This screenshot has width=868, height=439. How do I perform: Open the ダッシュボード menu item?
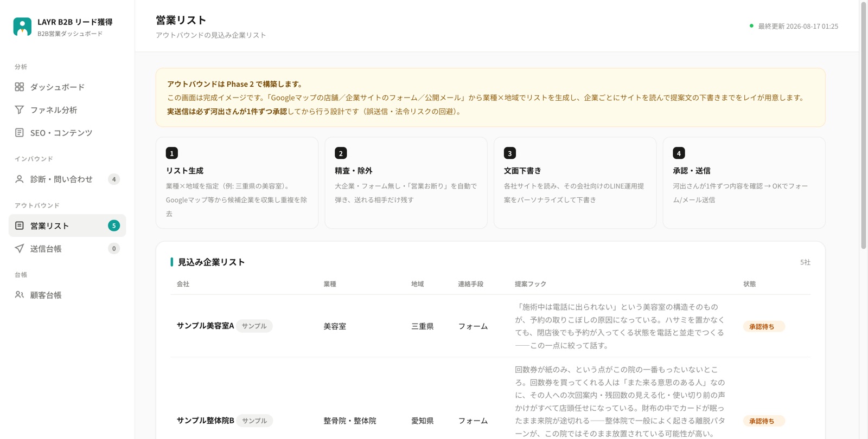(67, 87)
